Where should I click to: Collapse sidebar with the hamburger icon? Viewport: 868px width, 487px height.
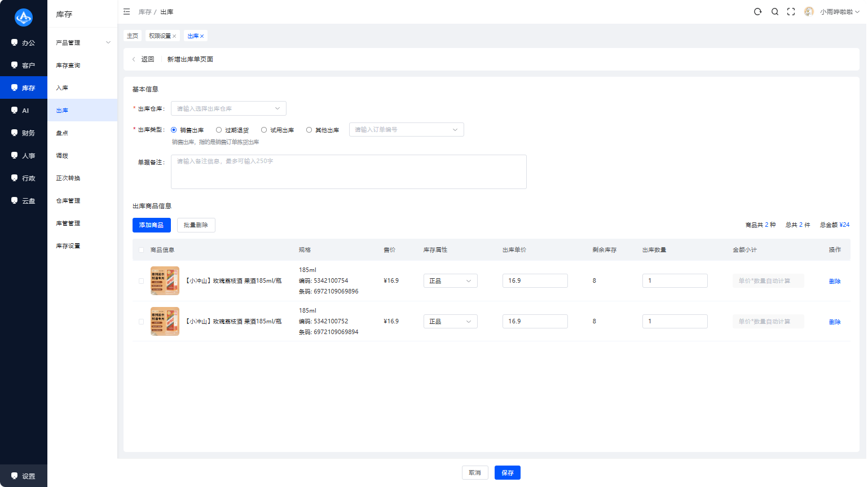[127, 12]
